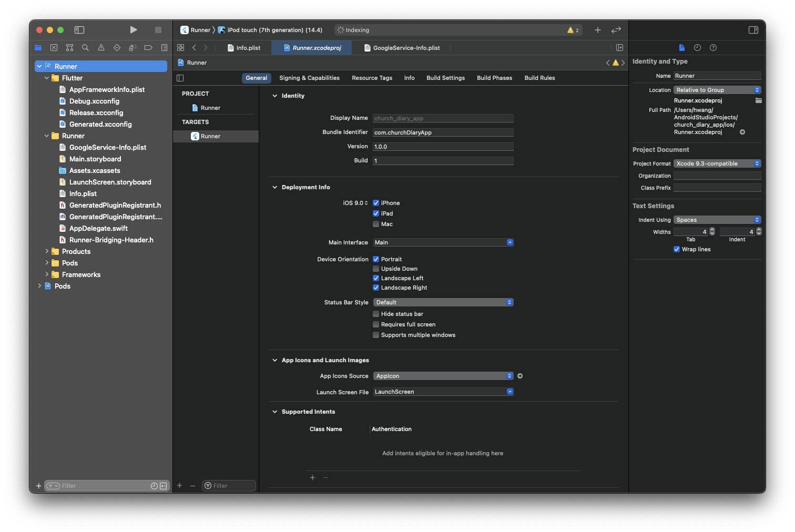Open the Status Bar Style dropdown
The height and width of the screenshot is (532, 795).
tap(443, 302)
